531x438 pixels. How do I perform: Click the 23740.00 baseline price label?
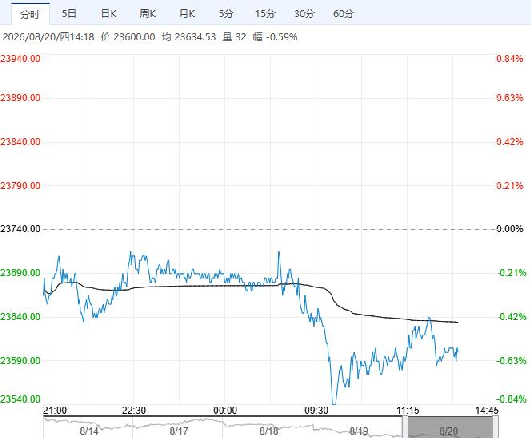point(20,229)
